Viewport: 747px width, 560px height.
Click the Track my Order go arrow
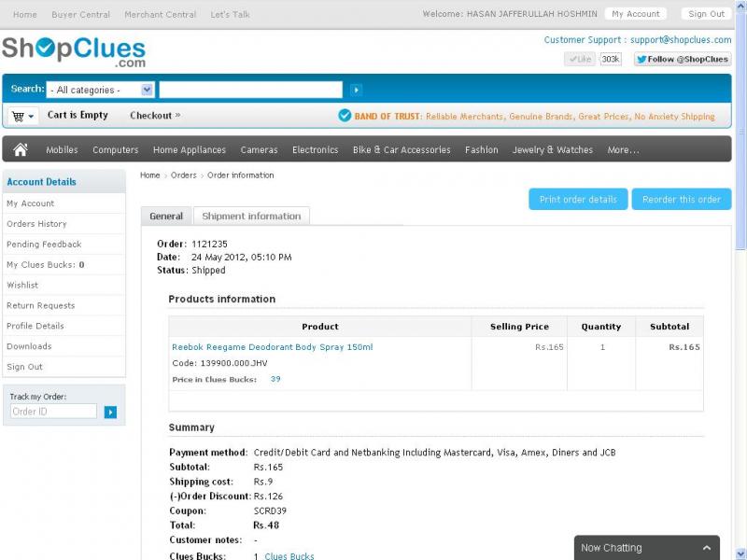click(x=110, y=412)
